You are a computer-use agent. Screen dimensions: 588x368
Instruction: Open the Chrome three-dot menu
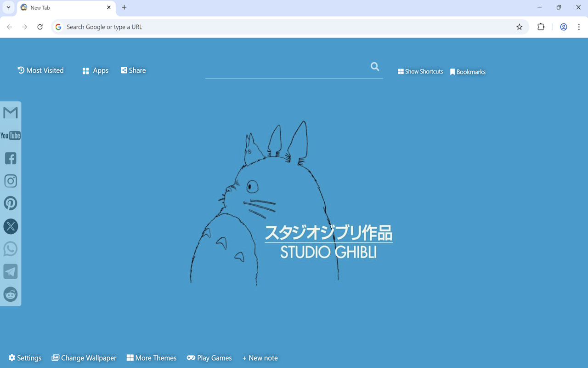tap(579, 27)
